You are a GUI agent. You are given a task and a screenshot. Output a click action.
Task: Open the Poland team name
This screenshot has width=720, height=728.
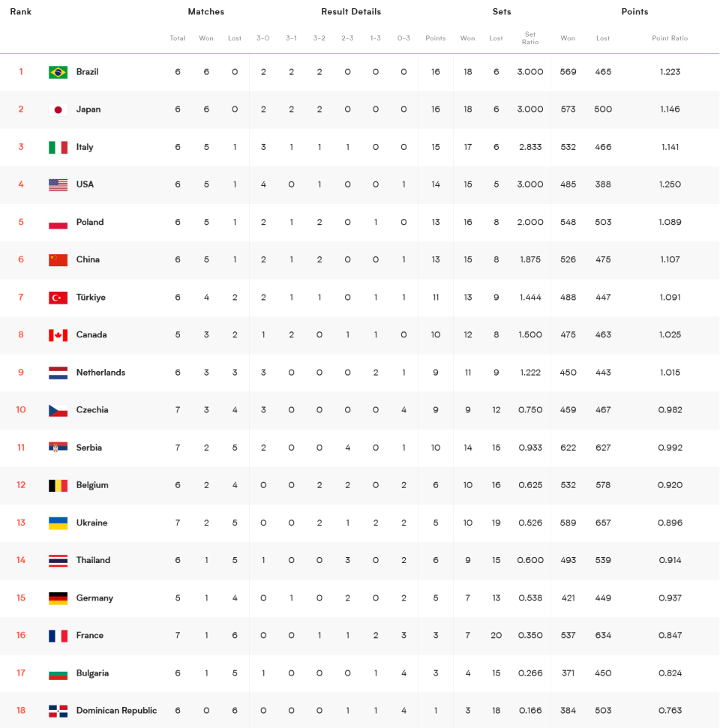(90, 222)
